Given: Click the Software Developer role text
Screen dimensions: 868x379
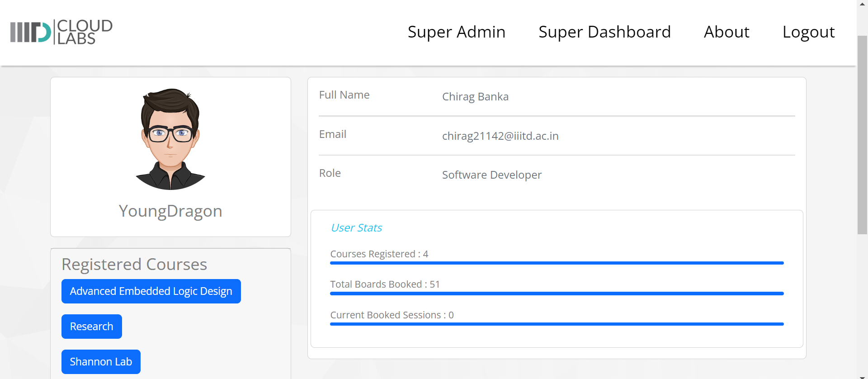Looking at the screenshot, I should point(491,175).
